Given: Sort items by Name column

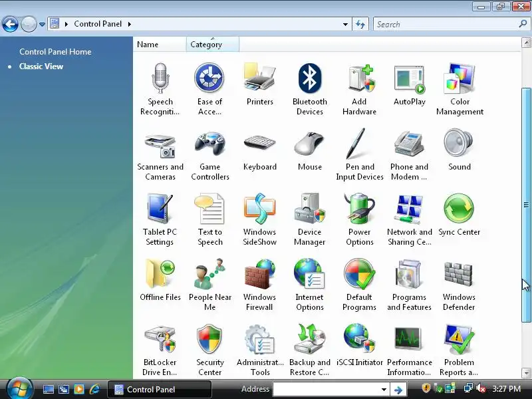Looking at the screenshot, I should click(160, 45).
